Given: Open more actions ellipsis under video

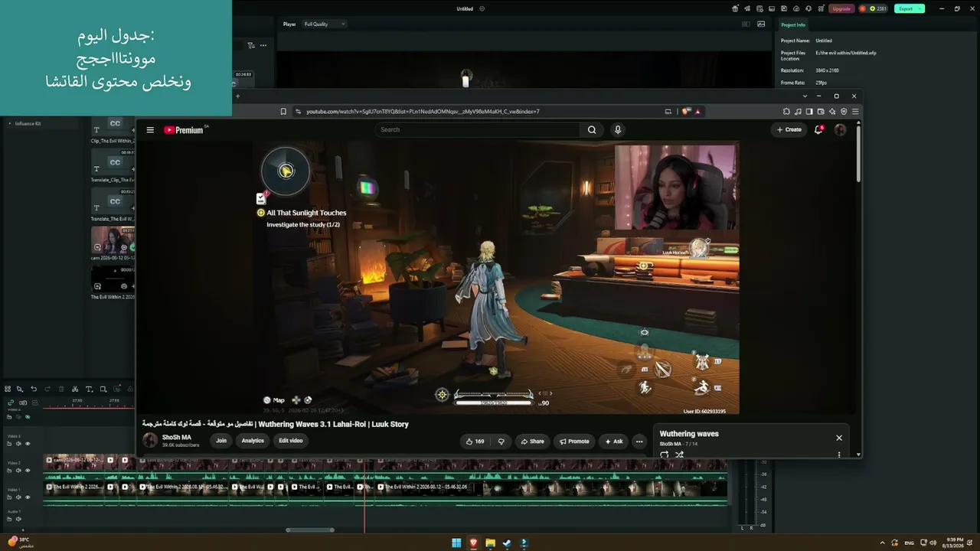Looking at the screenshot, I should pyautogui.click(x=639, y=441).
